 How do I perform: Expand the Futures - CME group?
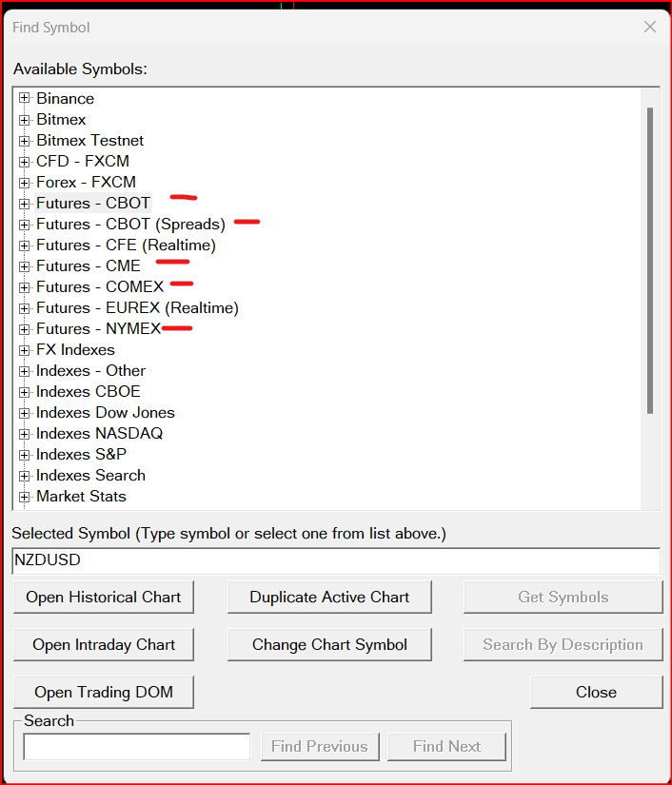coord(25,265)
